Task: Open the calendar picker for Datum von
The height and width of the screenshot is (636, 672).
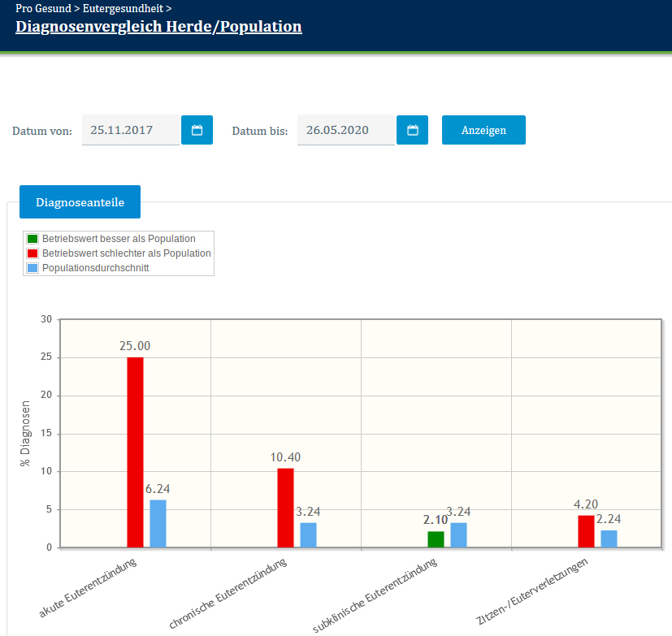Action: point(197,130)
